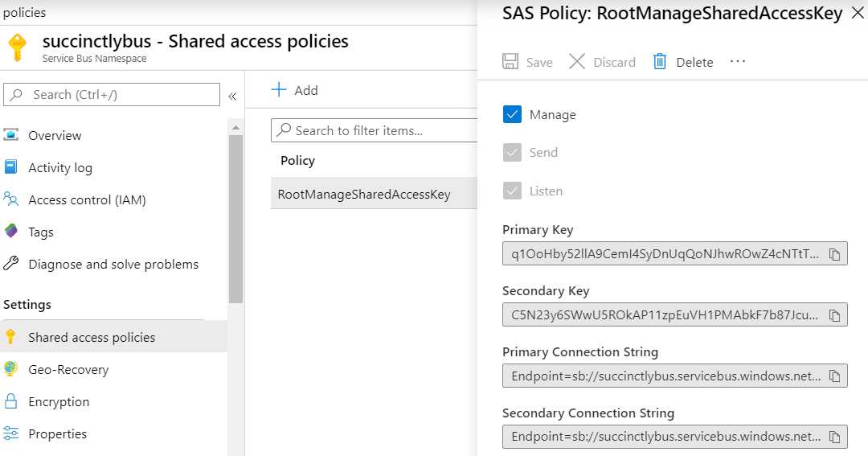Image resolution: width=868 pixels, height=456 pixels.
Task: Click the Activity log icon
Action: 10,166
